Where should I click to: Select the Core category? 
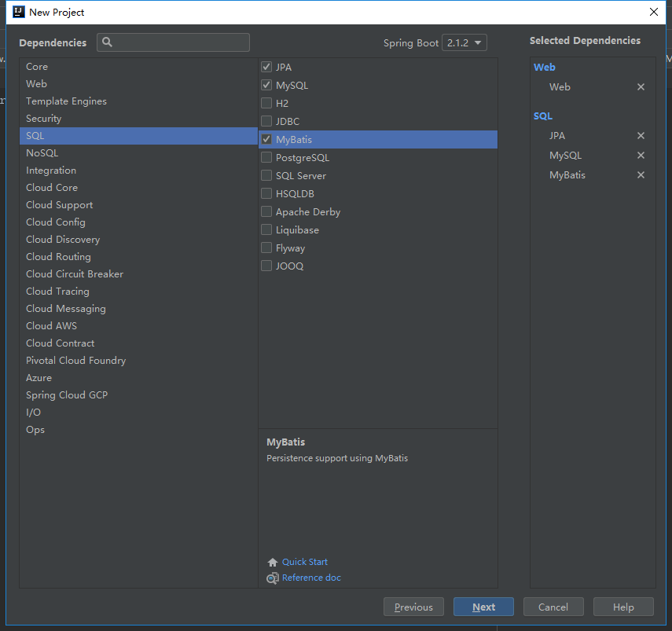point(138,67)
